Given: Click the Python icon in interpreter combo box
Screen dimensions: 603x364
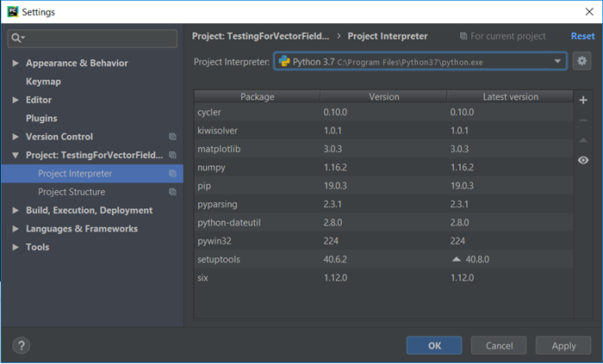Looking at the screenshot, I should (x=284, y=61).
